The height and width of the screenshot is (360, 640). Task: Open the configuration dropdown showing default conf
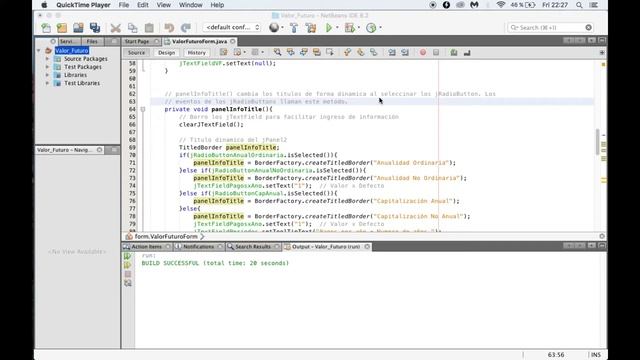coord(232,27)
